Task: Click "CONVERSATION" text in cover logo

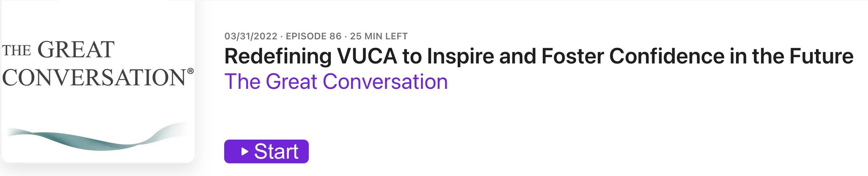Action: (x=94, y=78)
